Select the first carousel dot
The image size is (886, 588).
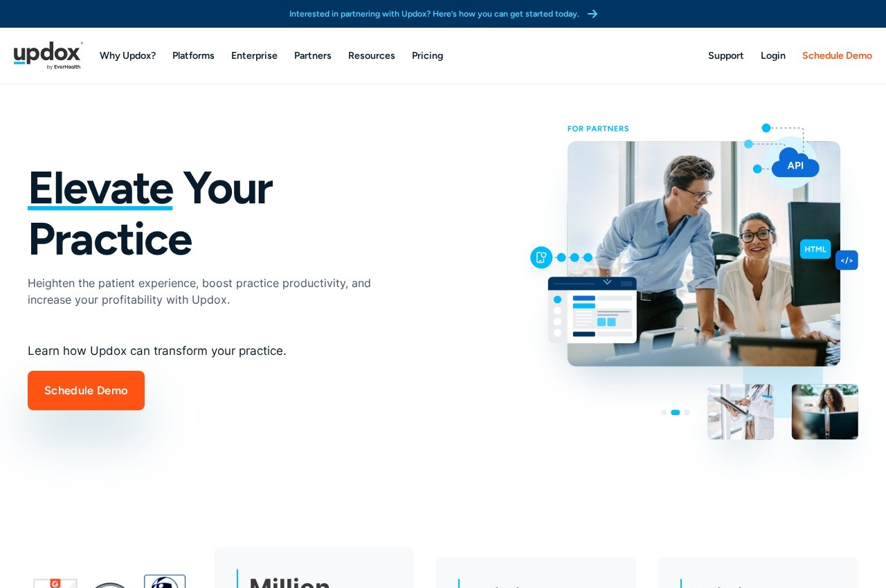pos(664,412)
